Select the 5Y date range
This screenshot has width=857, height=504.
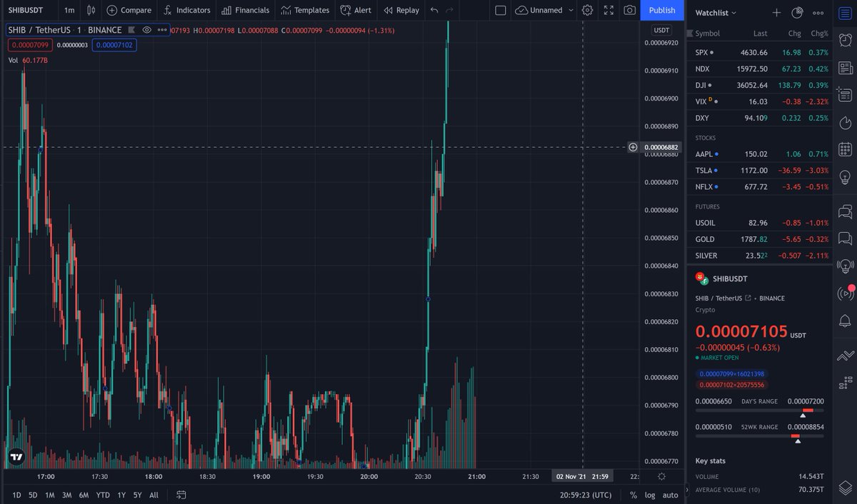(x=137, y=495)
